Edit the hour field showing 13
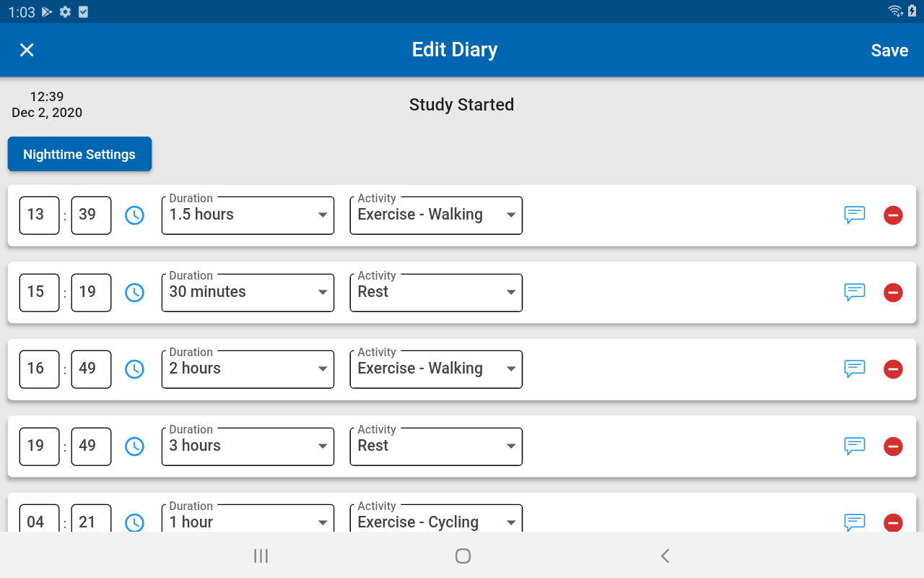Screen dimensions: 924x578 coord(39,215)
